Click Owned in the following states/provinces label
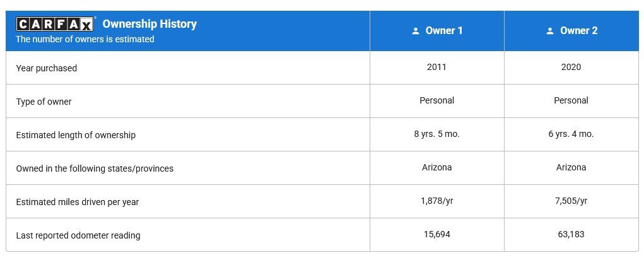 click(x=95, y=169)
